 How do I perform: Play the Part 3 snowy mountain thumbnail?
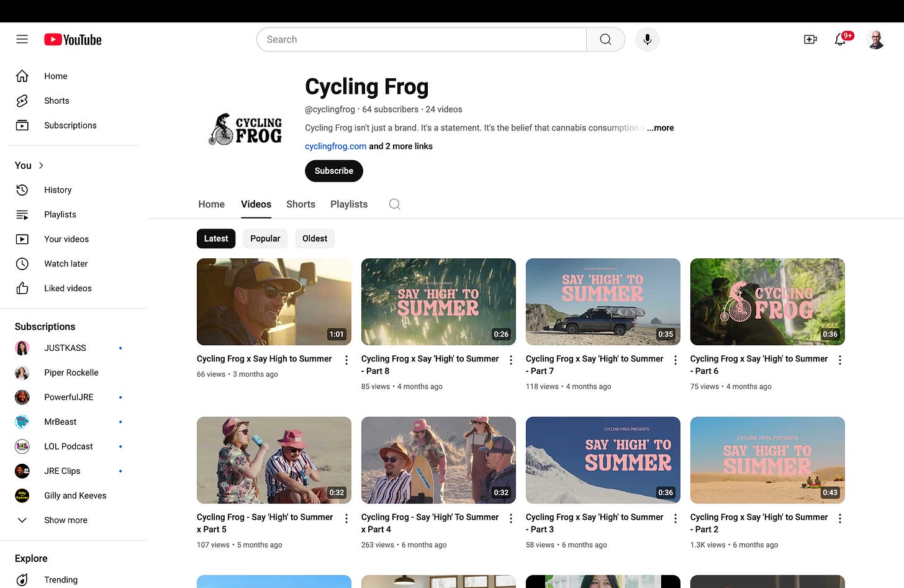pyautogui.click(x=603, y=460)
